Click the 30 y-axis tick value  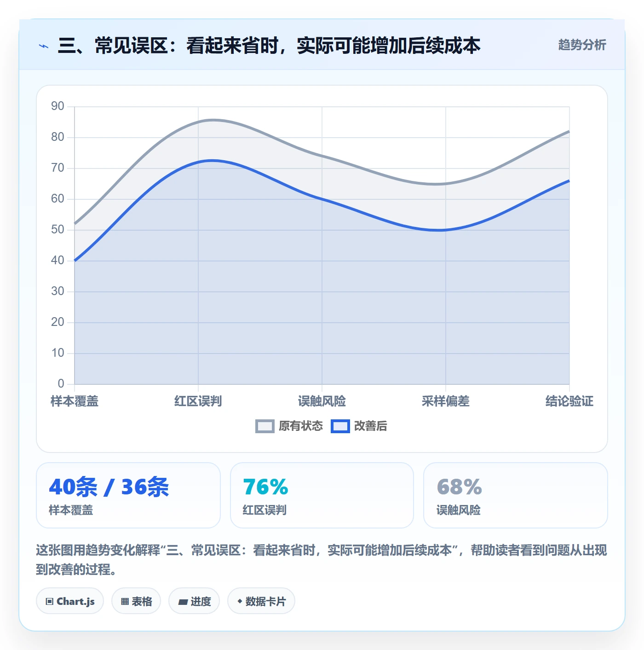click(x=57, y=291)
